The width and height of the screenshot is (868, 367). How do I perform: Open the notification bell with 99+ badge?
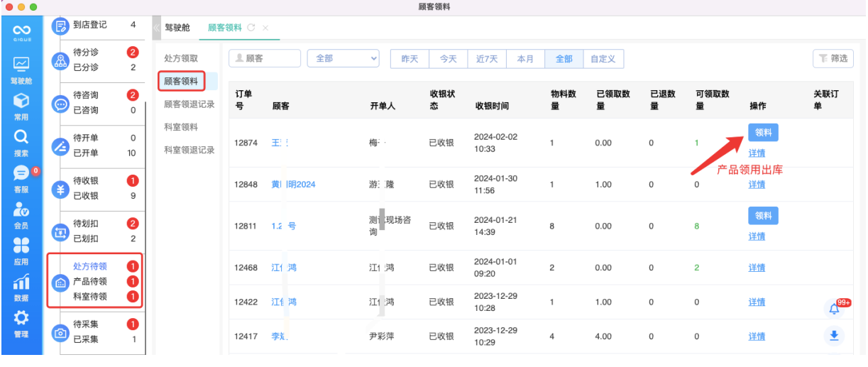click(835, 309)
